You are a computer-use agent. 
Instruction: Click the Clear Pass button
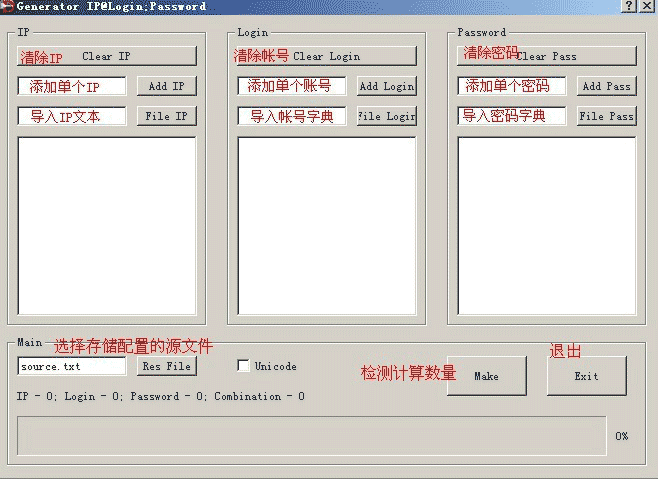tap(546, 56)
